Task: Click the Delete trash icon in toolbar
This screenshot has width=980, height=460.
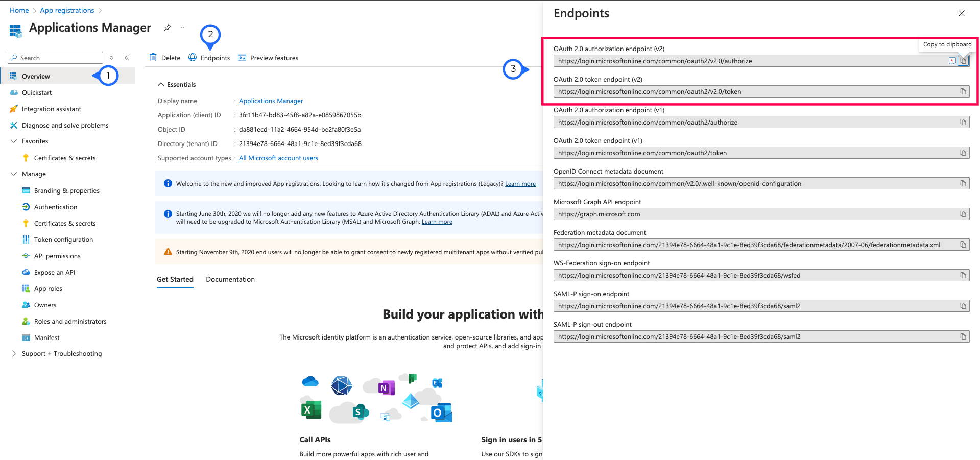Action: 153,58
